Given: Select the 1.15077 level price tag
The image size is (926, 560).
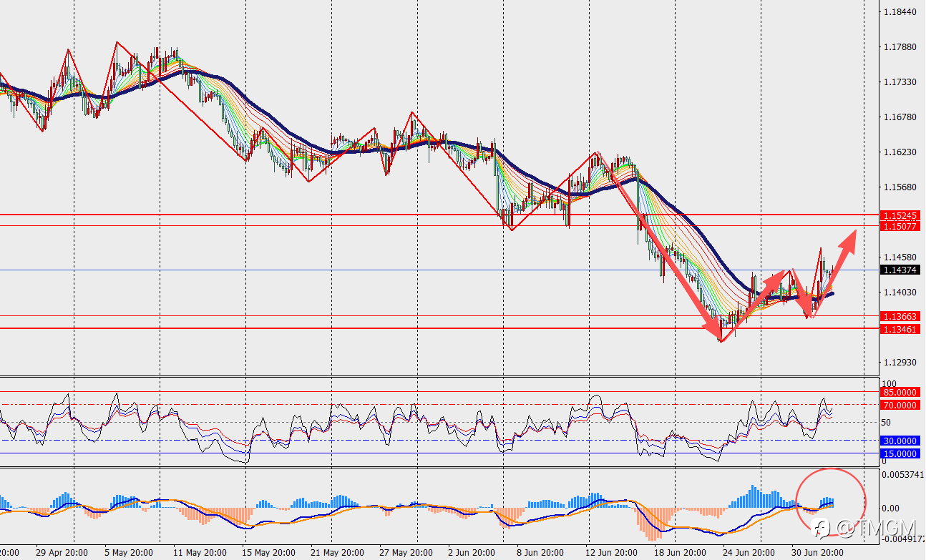Looking at the screenshot, I should tap(900, 226).
